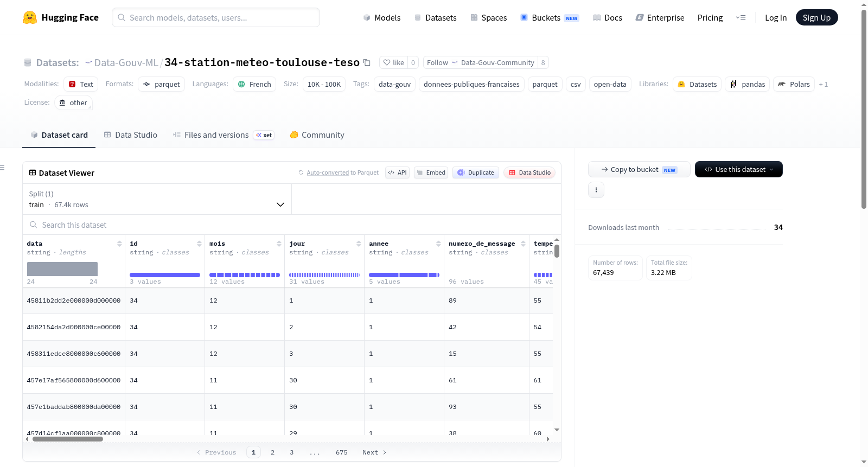Go to page 2 of the dataset

point(272,452)
